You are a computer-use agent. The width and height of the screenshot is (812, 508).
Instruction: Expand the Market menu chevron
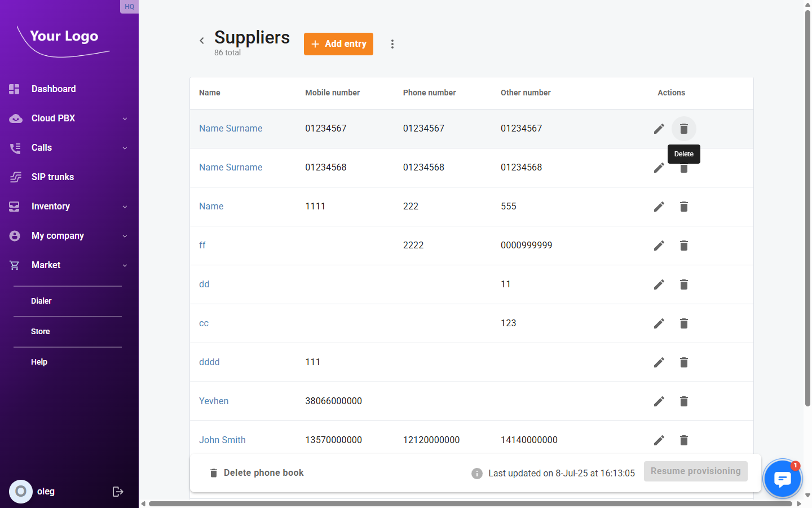[x=125, y=265]
